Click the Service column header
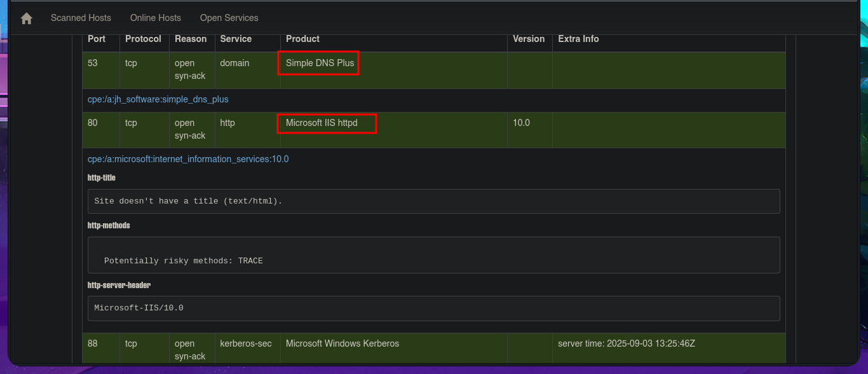 pos(236,39)
